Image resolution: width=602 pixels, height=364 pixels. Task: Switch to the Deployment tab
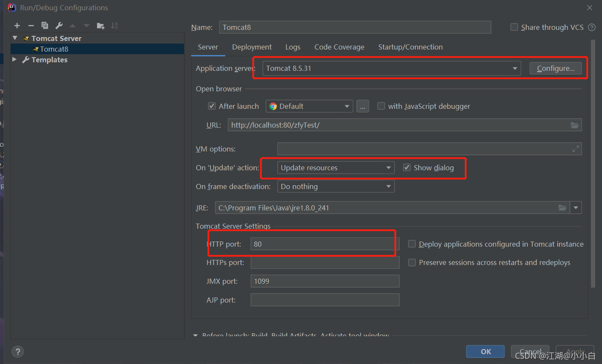coord(252,47)
